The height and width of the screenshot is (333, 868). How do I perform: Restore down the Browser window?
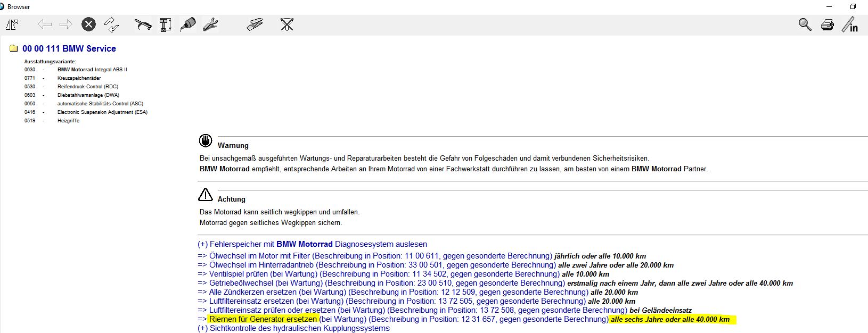click(x=853, y=6)
